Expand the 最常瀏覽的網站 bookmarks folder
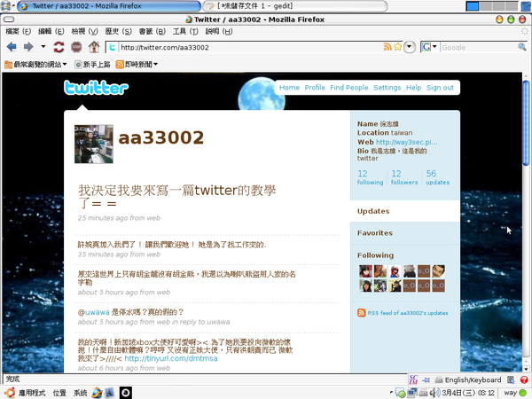 pyautogui.click(x=35, y=64)
